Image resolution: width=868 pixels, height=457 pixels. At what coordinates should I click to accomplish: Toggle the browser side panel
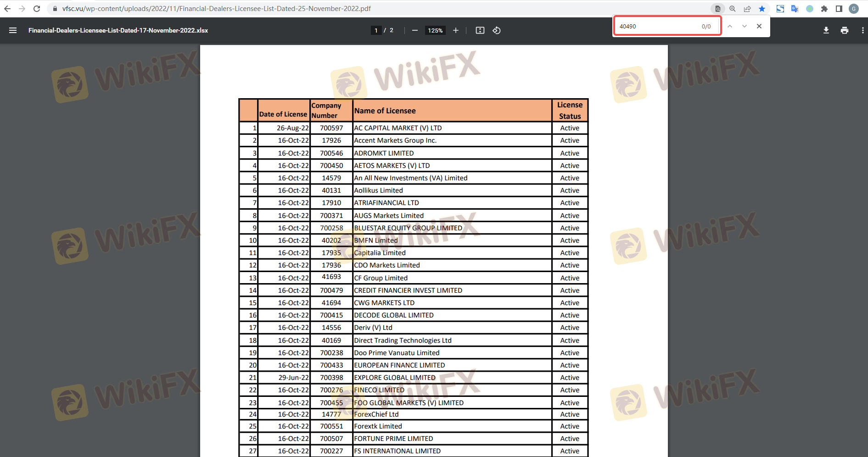coord(839,9)
